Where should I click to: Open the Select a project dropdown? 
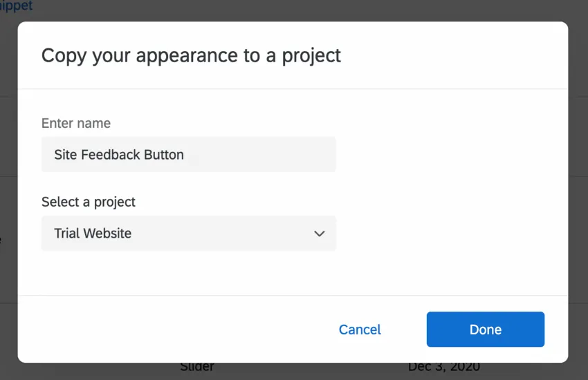click(188, 234)
